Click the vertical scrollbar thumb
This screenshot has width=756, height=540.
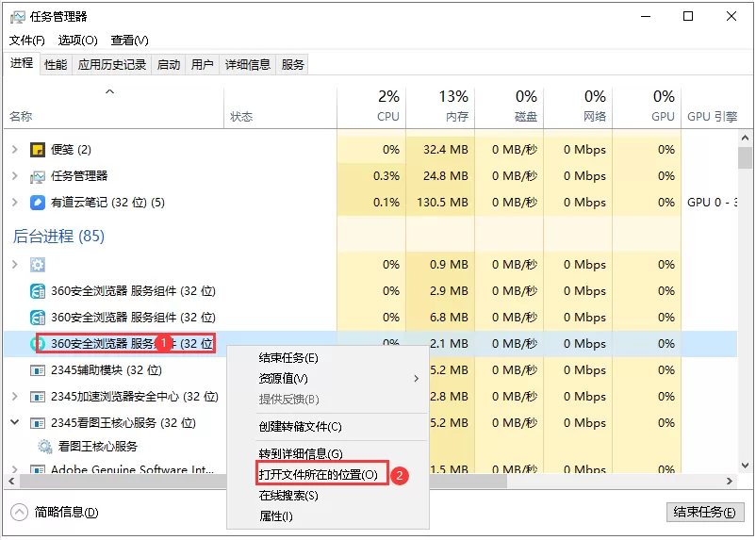745,157
